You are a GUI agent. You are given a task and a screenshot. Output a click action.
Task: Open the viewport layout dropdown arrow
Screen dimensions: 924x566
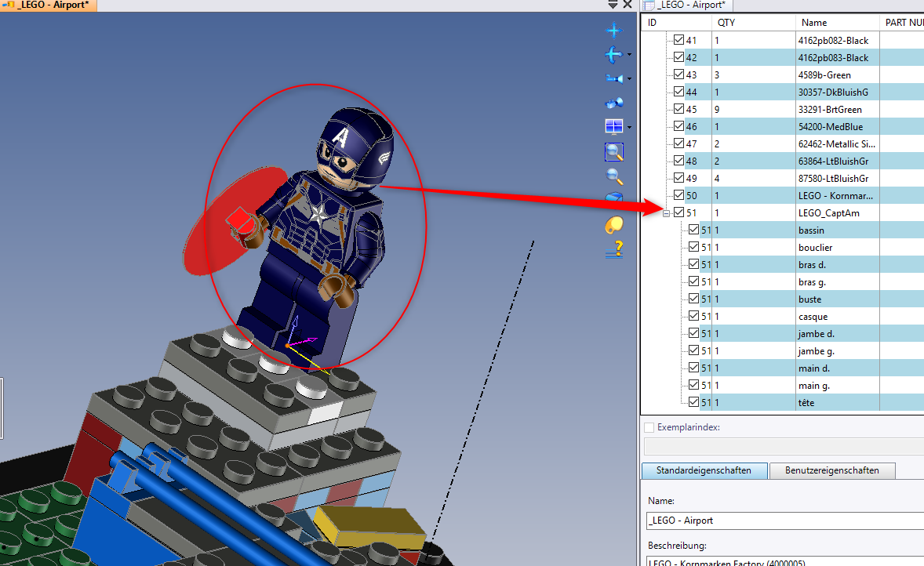click(x=629, y=127)
